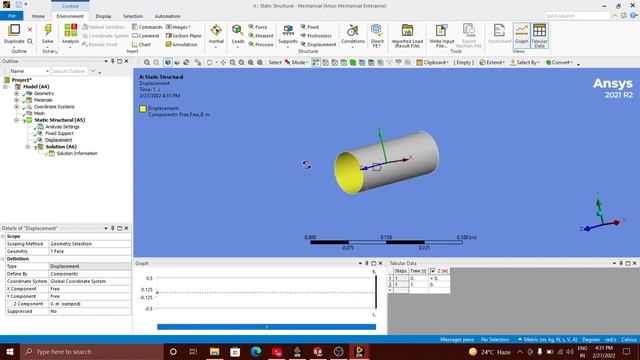Open the Select By dropdown
This screenshot has width=640, height=360.
tap(524, 62)
